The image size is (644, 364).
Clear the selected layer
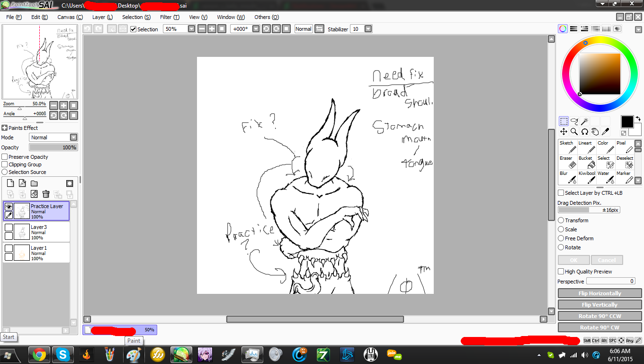click(34, 194)
